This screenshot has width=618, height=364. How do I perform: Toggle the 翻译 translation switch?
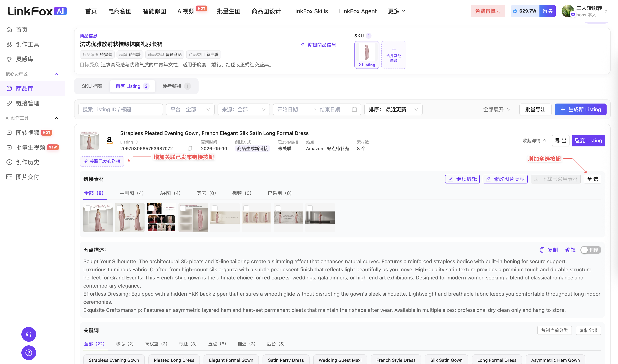pos(591,250)
